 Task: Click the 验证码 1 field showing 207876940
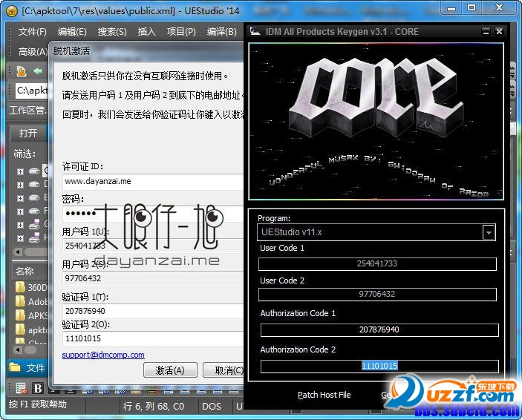(x=154, y=311)
